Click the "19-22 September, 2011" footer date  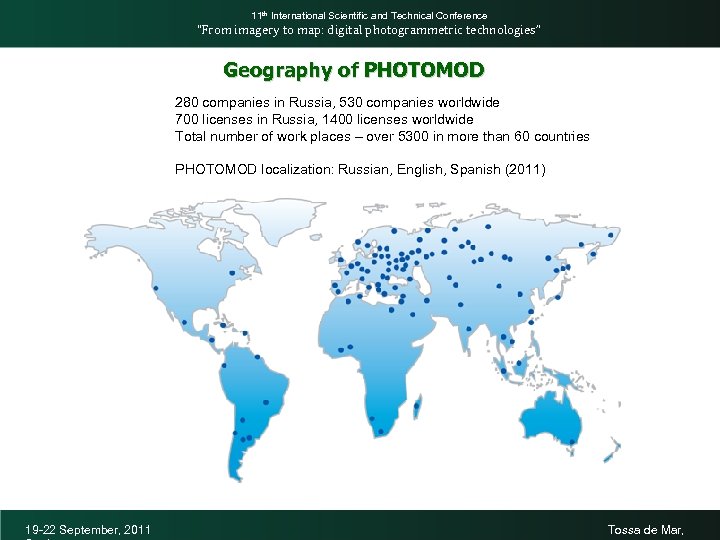(x=88, y=530)
